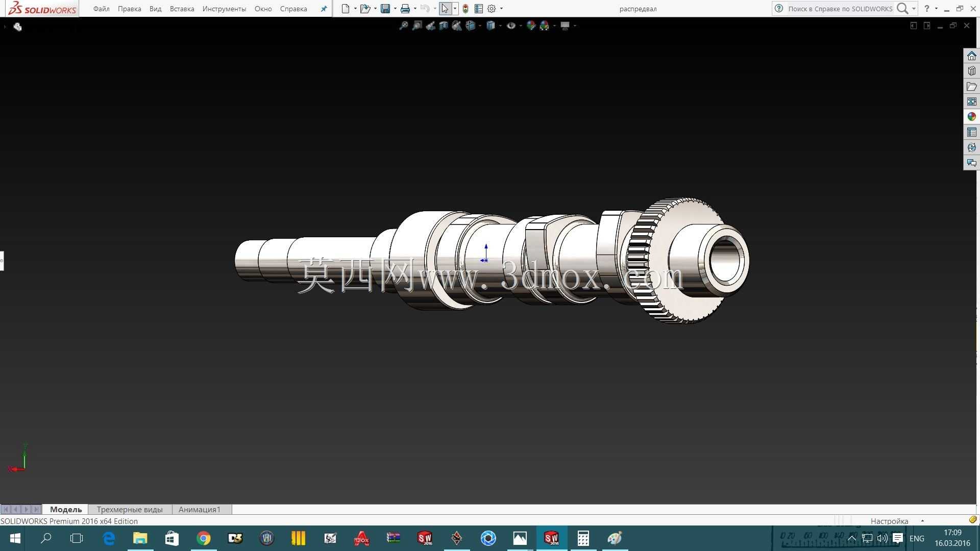The height and width of the screenshot is (551, 980).
Task: Open the View Orientation cube icon
Action: [x=471, y=26]
